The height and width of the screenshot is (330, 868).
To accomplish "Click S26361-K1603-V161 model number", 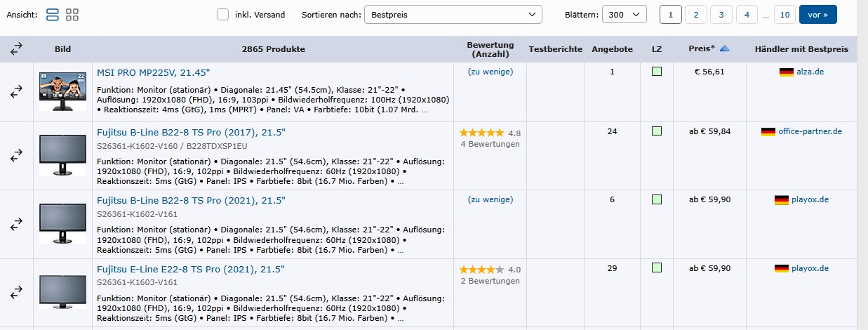I will (x=137, y=283).
